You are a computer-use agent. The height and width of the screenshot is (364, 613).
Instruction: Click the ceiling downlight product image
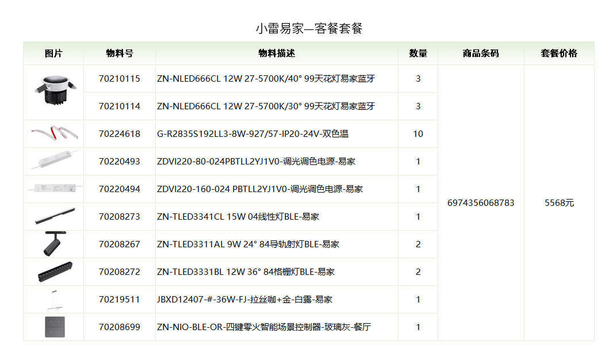click(53, 91)
